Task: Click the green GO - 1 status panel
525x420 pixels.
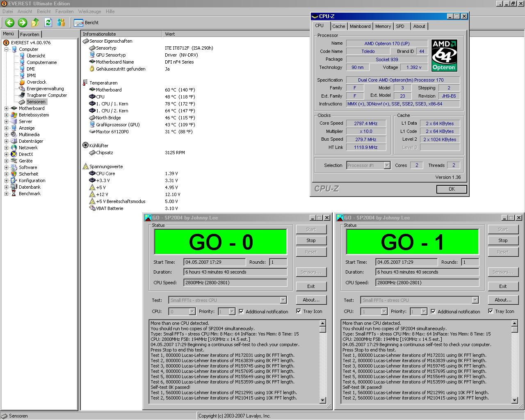Action: 413,242
